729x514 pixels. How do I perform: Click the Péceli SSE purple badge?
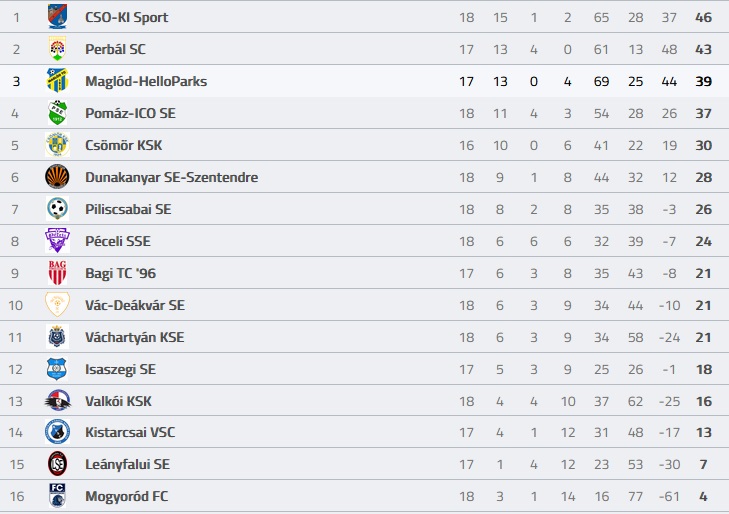pos(57,241)
